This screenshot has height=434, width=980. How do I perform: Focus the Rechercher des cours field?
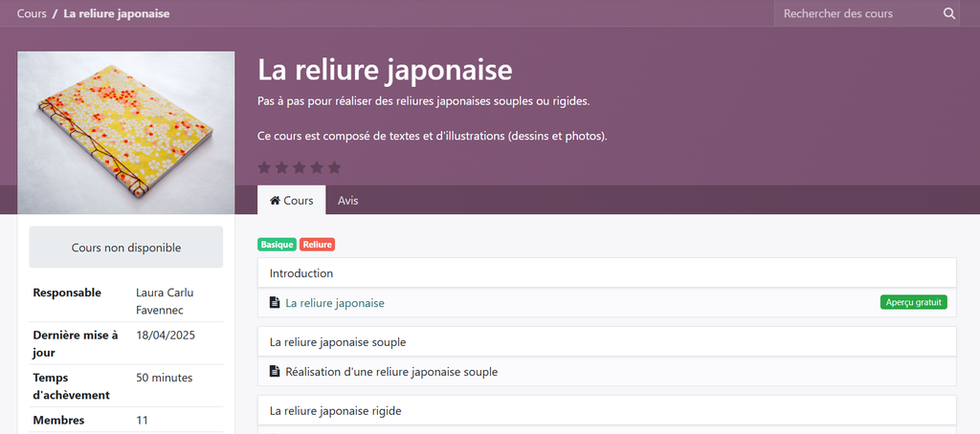[x=857, y=13]
